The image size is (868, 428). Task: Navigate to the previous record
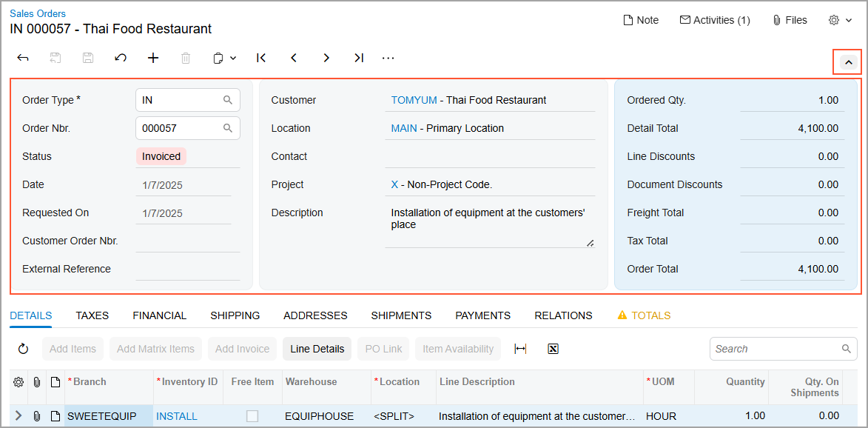294,58
